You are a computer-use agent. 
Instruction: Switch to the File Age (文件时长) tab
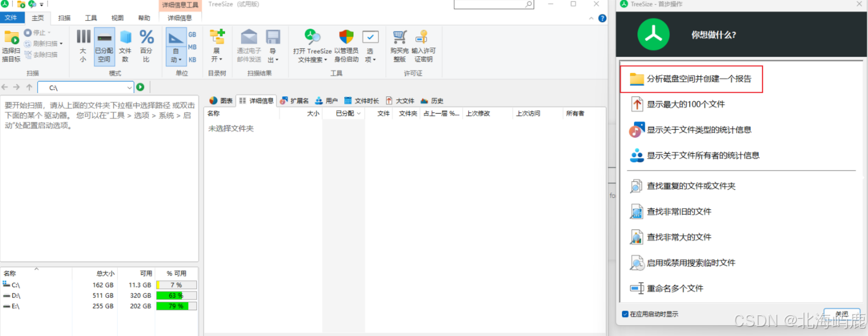tap(361, 100)
